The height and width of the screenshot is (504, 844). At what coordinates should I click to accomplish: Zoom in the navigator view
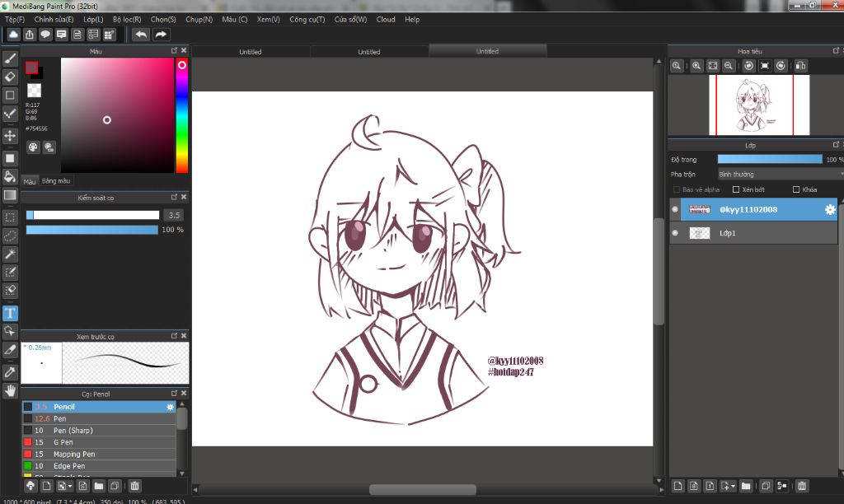[696, 66]
